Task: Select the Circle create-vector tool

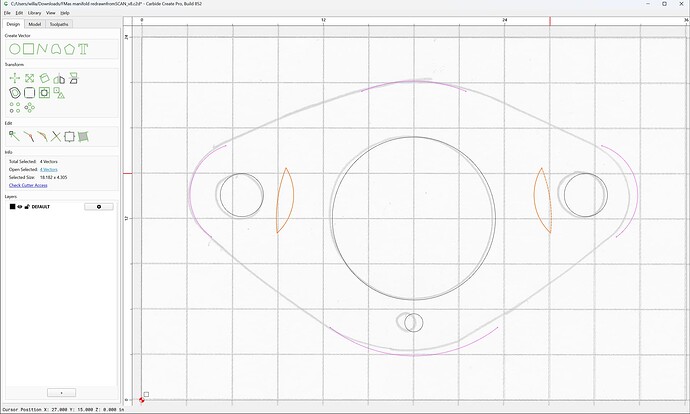Action: [x=15, y=49]
